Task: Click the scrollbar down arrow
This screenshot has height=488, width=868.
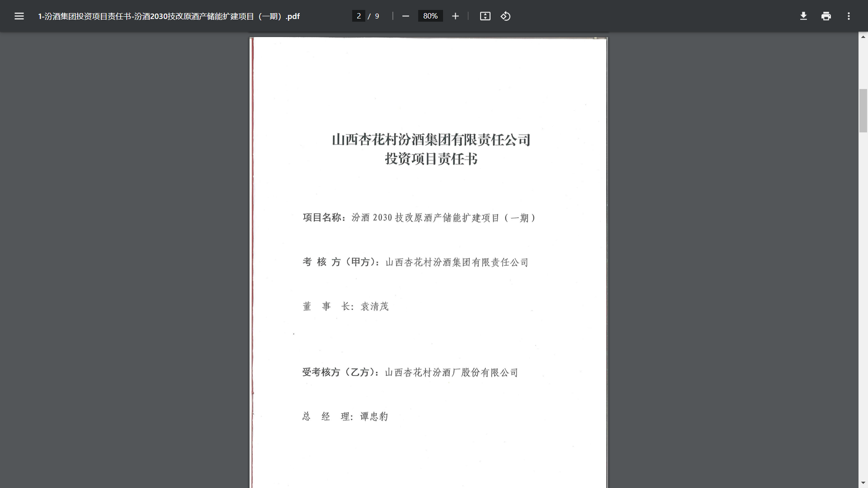Action: coord(863,483)
